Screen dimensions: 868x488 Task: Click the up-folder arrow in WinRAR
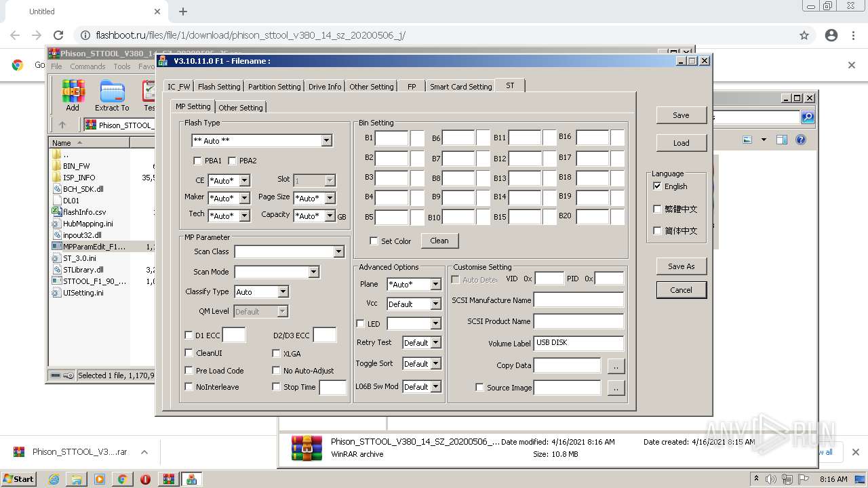click(62, 125)
